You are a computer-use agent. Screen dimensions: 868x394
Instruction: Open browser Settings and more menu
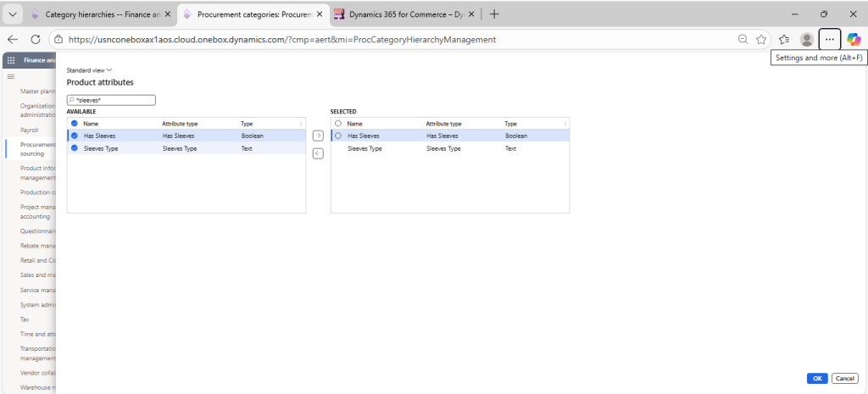830,39
